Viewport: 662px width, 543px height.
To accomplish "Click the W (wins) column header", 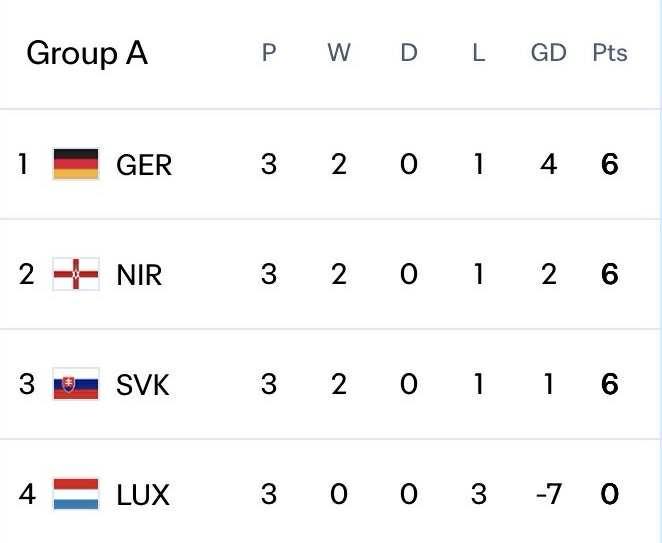I will click(338, 53).
